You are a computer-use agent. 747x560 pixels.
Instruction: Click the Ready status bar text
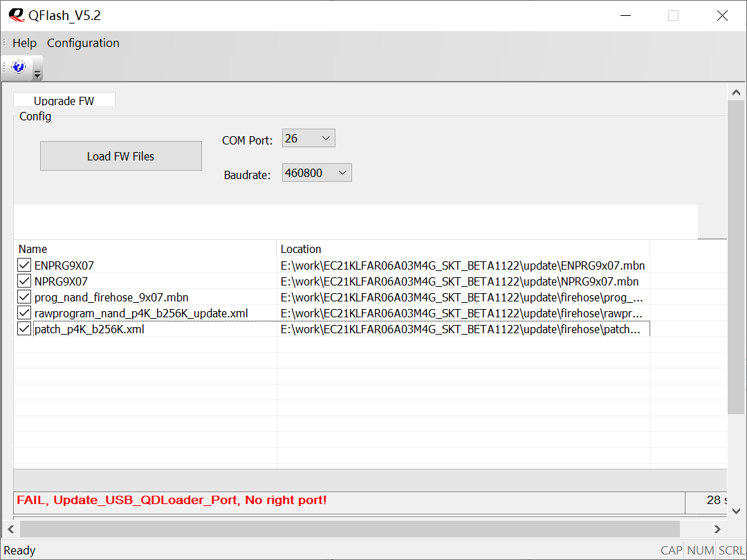click(19, 550)
